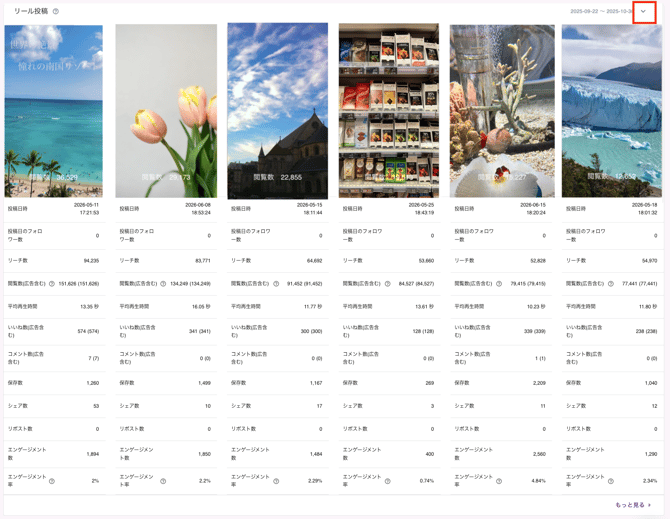Click 閲覧数 help icon in beach reel column
This screenshot has width=670, height=519.
[x=52, y=284]
